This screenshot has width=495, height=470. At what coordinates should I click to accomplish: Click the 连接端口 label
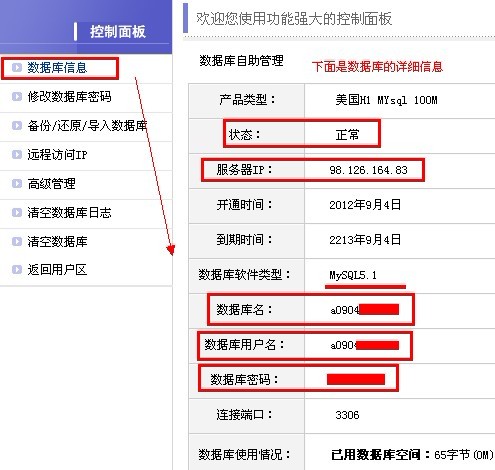tap(244, 415)
